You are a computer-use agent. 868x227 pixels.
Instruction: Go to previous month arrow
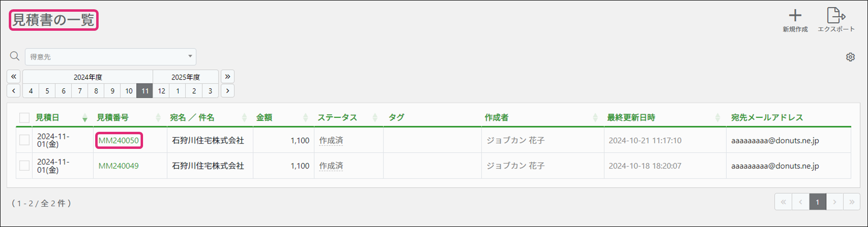tap(14, 91)
